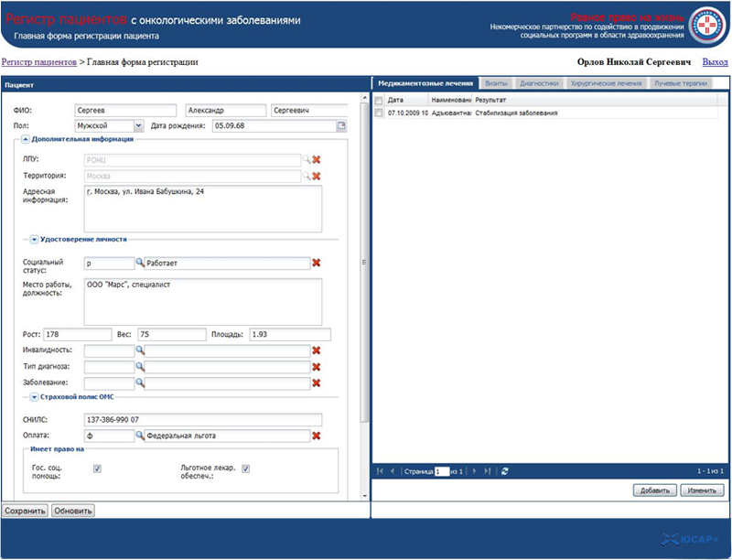Click the Дата рождения field 05.09.68
The image size is (732, 560).
coord(274,125)
